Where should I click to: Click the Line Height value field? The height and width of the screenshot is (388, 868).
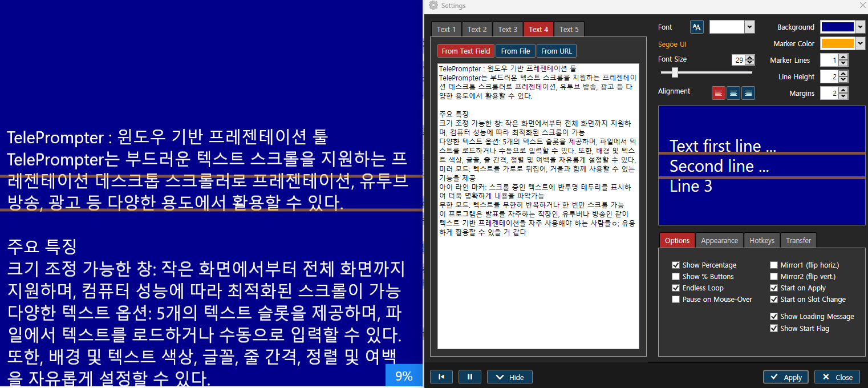(829, 76)
